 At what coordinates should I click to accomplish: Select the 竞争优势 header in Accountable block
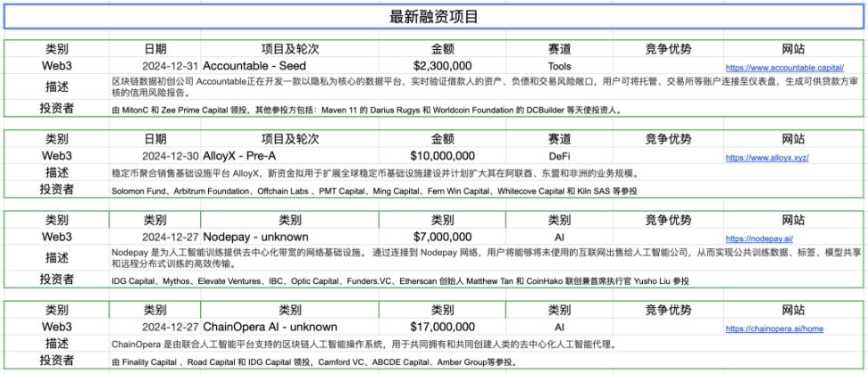point(668,49)
